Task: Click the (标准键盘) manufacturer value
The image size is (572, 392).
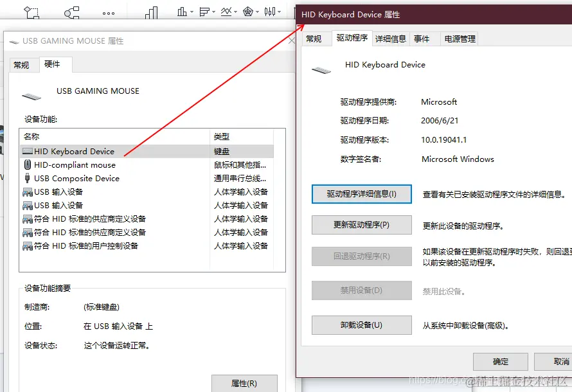Action: click(x=102, y=307)
